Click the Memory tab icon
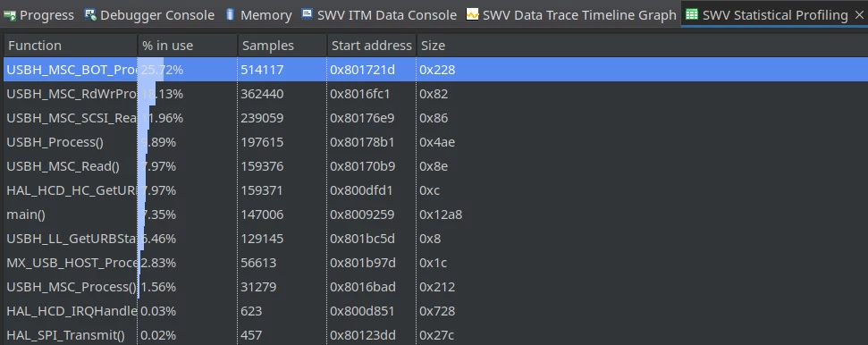868x345 pixels. click(231, 14)
